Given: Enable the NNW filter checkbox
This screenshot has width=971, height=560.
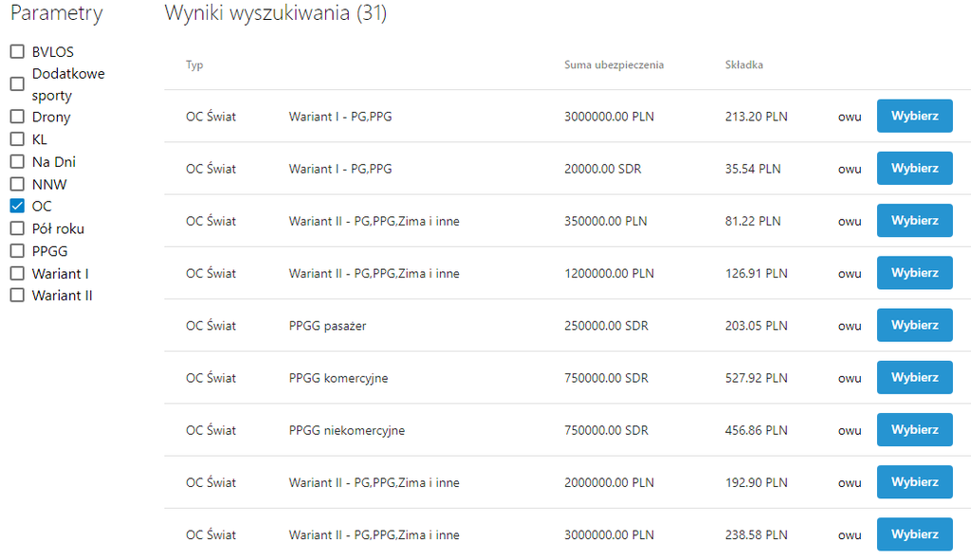Looking at the screenshot, I should pos(17,184).
